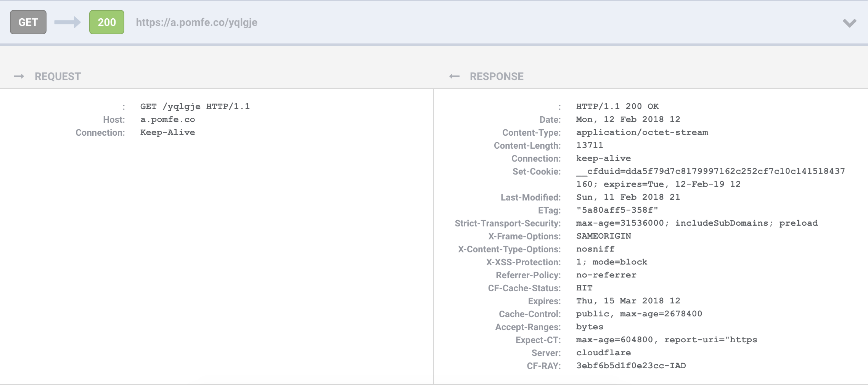Click the CF-Cache-Status HIT value
Viewport: 868px width, 385px height.
click(x=584, y=288)
